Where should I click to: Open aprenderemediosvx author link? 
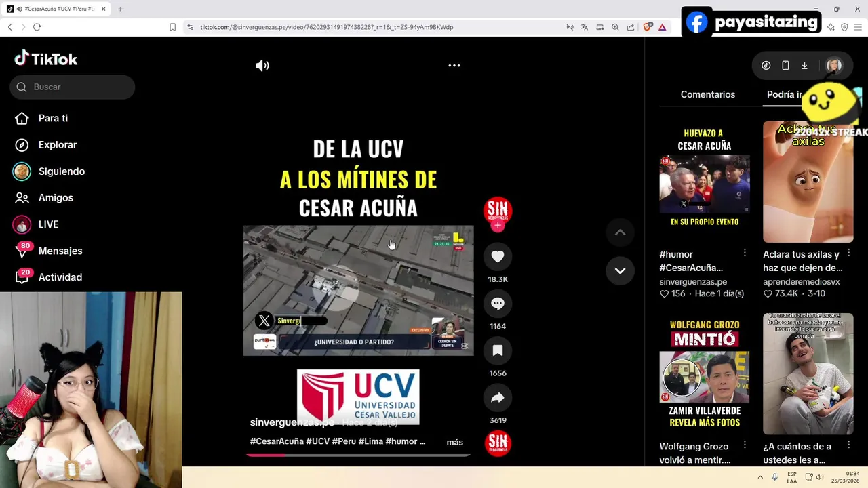click(802, 281)
